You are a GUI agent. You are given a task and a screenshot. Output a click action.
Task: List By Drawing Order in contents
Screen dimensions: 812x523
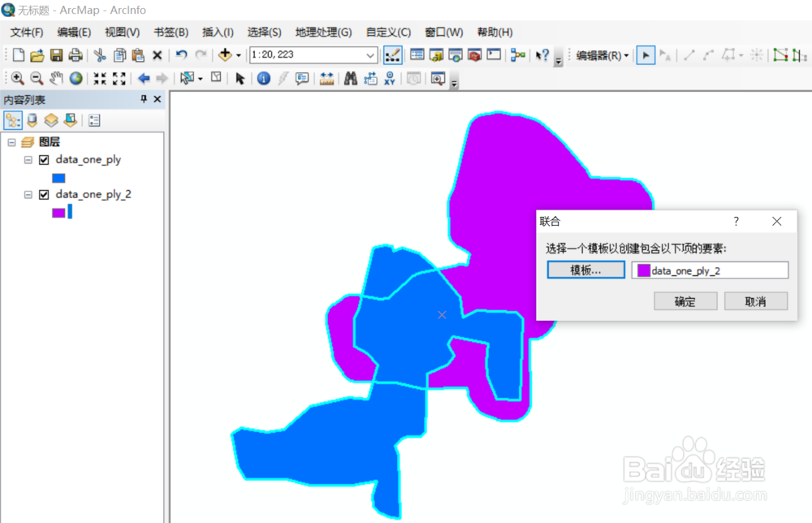coord(12,120)
